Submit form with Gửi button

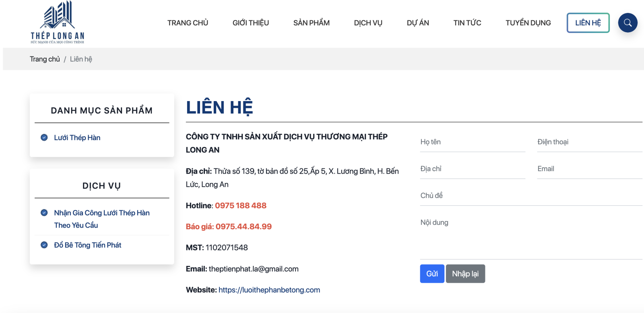tap(432, 274)
